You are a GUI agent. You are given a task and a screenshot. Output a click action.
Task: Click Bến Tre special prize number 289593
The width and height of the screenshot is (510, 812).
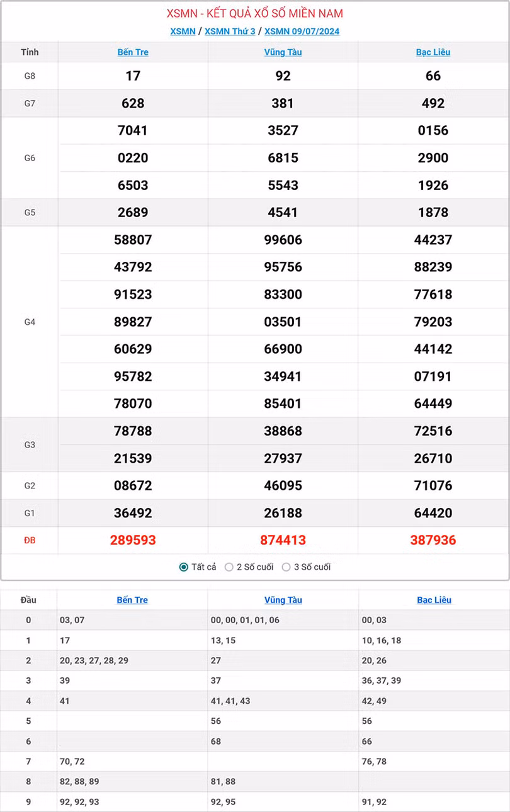133,540
